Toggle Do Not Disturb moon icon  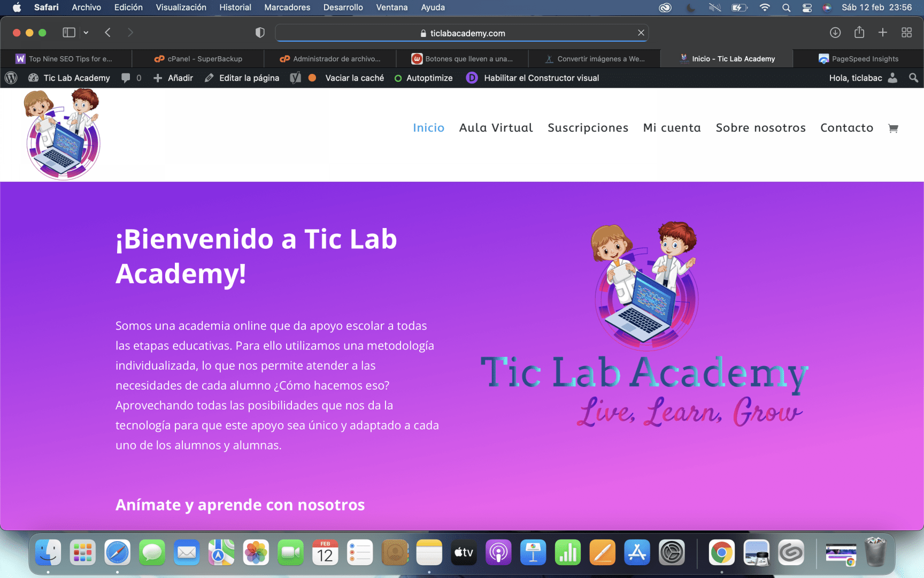coord(690,7)
